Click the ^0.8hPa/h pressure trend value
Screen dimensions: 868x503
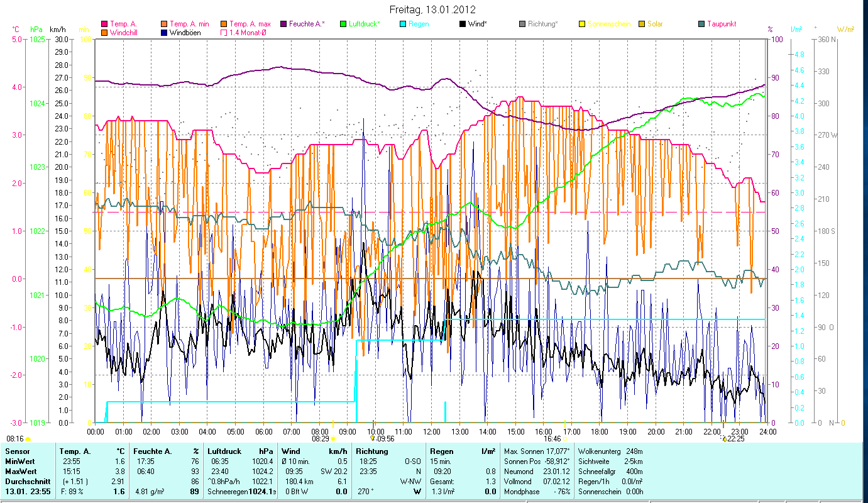[224, 481]
